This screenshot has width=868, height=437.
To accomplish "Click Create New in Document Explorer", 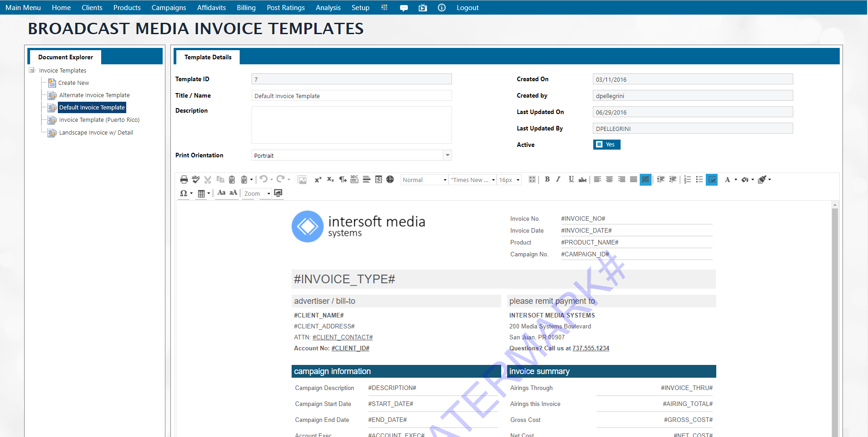I will tap(73, 83).
